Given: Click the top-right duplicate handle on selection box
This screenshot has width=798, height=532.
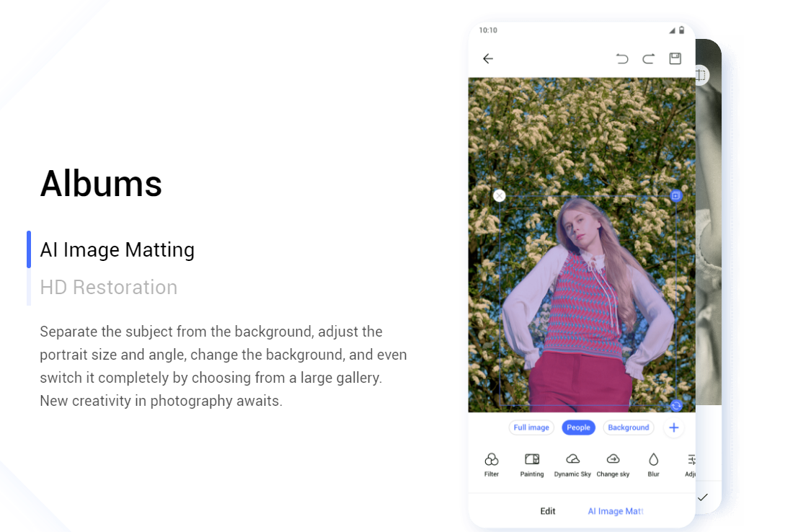Looking at the screenshot, I should [676, 195].
